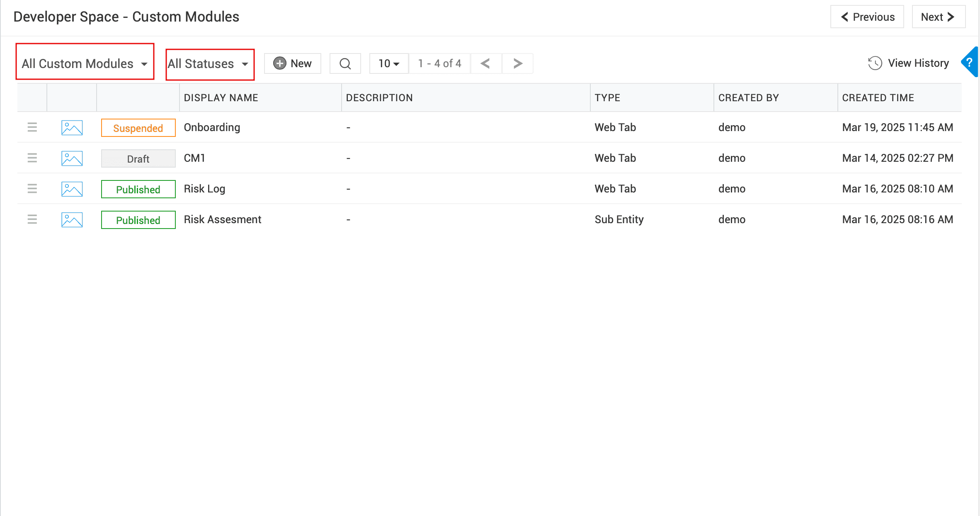Viewport: 980px width, 516px height.
Task: Open the All Statuses filter dropdown
Action: [x=209, y=63]
